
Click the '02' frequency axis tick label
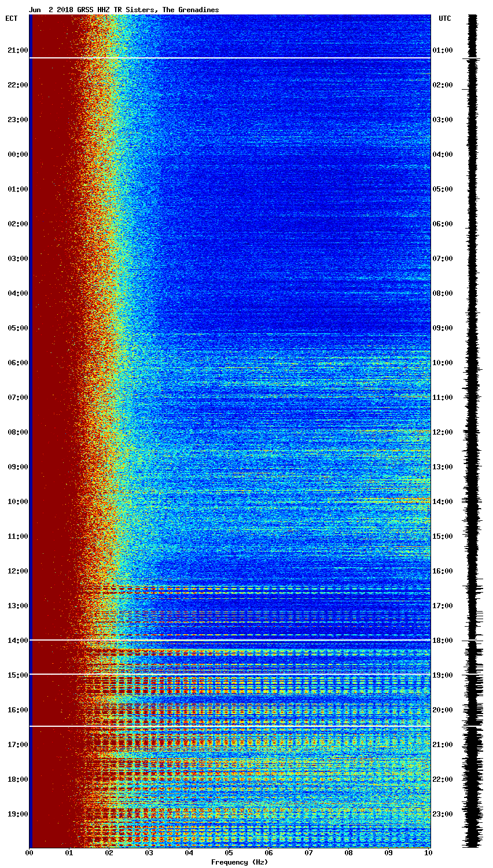[109, 853]
